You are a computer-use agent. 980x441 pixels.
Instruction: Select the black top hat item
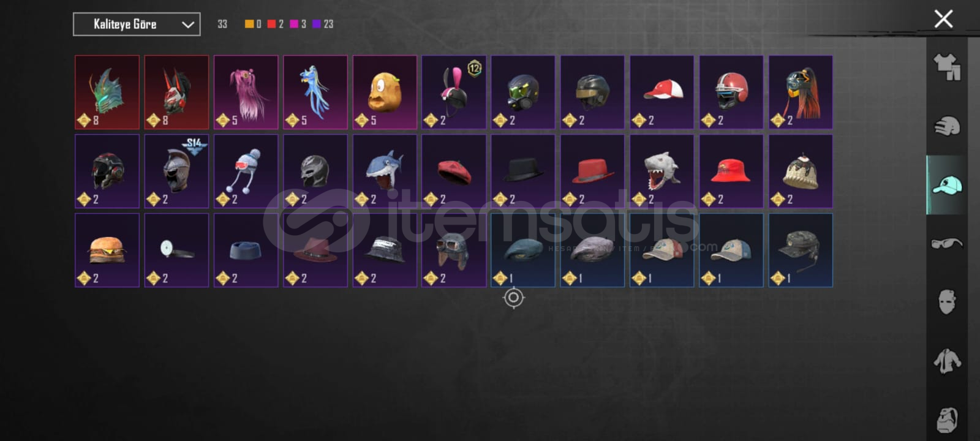(x=523, y=171)
